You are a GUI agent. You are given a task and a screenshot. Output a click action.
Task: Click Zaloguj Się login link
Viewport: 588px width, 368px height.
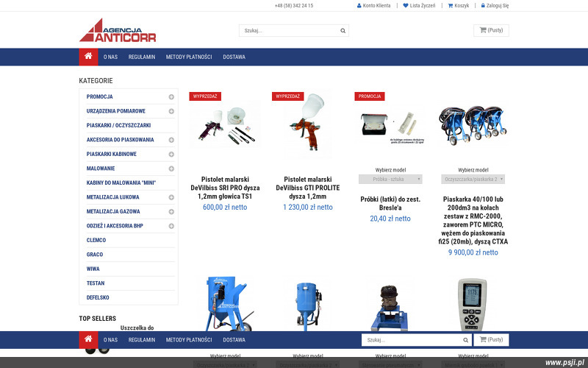495,6
